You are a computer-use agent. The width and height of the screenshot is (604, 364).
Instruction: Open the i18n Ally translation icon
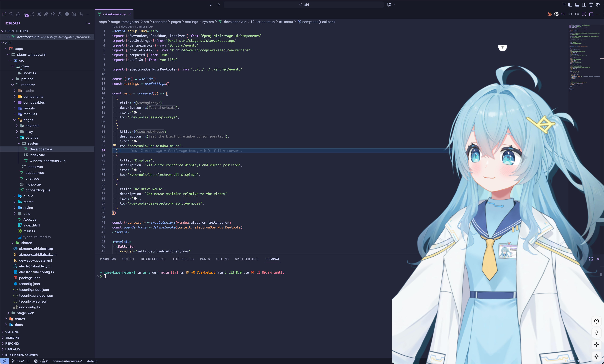(x=81, y=14)
